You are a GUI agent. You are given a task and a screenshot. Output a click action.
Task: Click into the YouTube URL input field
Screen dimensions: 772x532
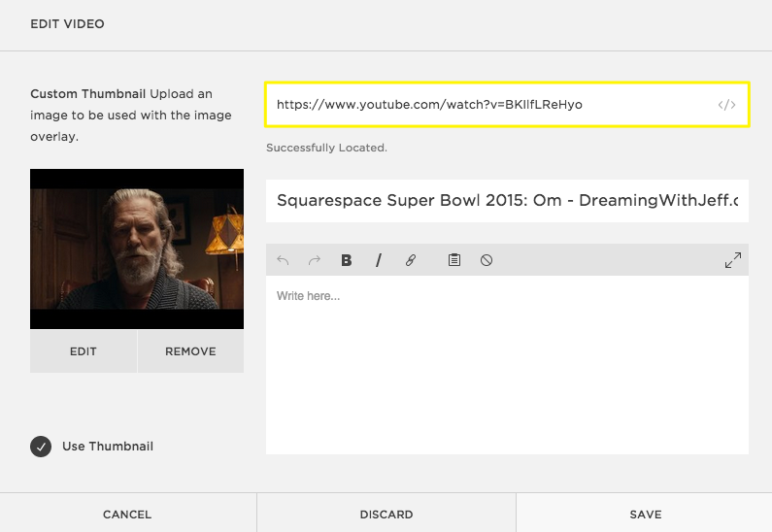click(486, 105)
